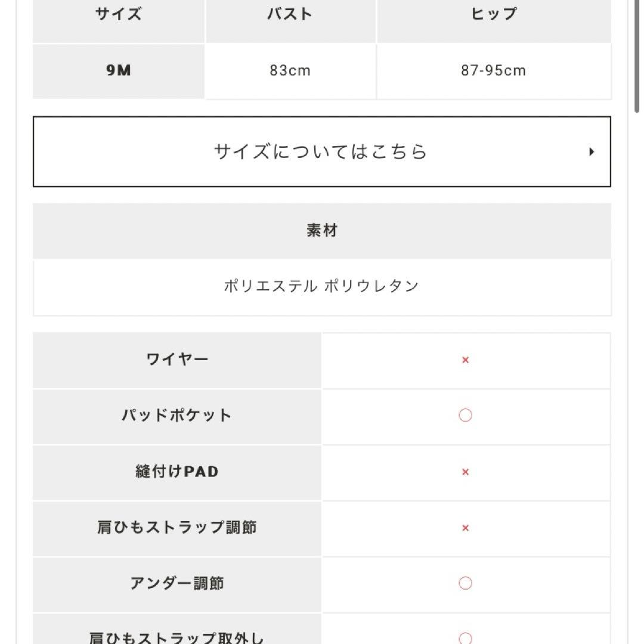Click the × mark for ワイヤー
Screen dimensions: 644x644
[465, 360]
